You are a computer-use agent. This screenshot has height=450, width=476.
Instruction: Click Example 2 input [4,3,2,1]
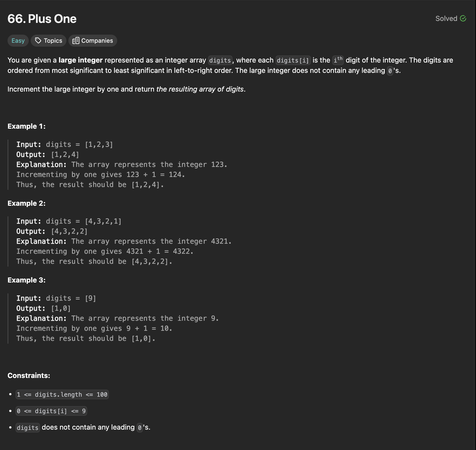click(x=103, y=221)
